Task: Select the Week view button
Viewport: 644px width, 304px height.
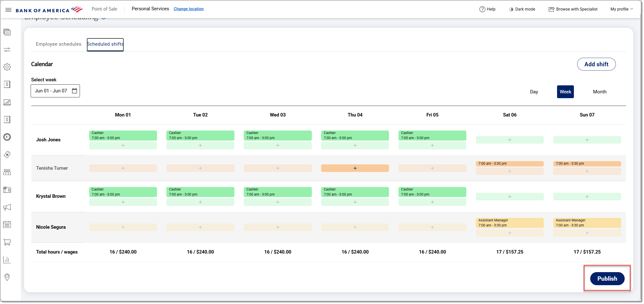Action: click(x=565, y=92)
